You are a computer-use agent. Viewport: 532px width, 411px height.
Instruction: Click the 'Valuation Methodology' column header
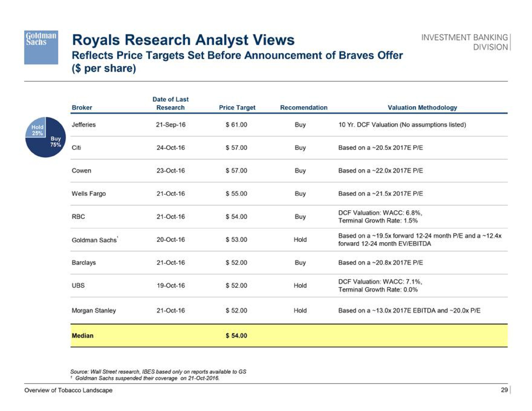(422, 107)
